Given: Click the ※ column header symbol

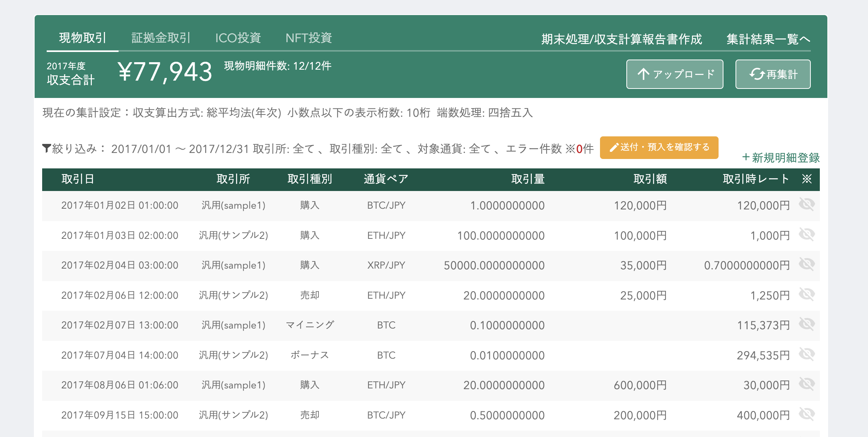Looking at the screenshot, I should click(x=807, y=179).
